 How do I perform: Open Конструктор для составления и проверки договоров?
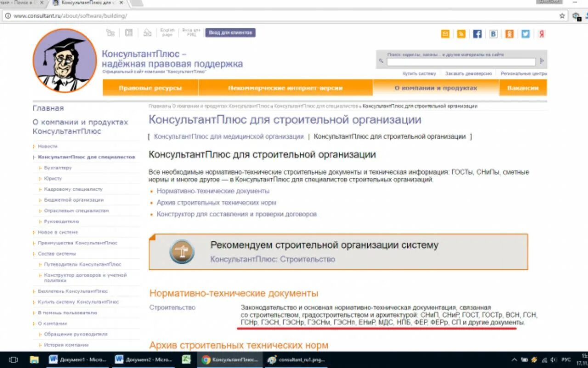pyautogui.click(x=237, y=214)
